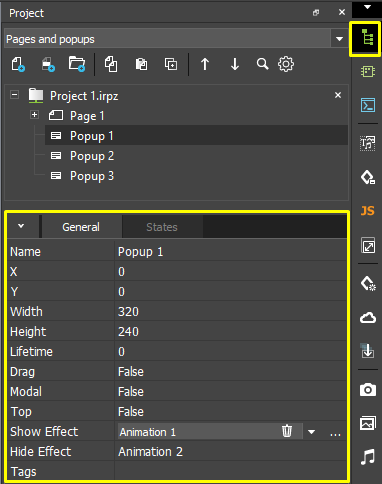Collapse the Project 1.irpz tree node

coord(14,95)
